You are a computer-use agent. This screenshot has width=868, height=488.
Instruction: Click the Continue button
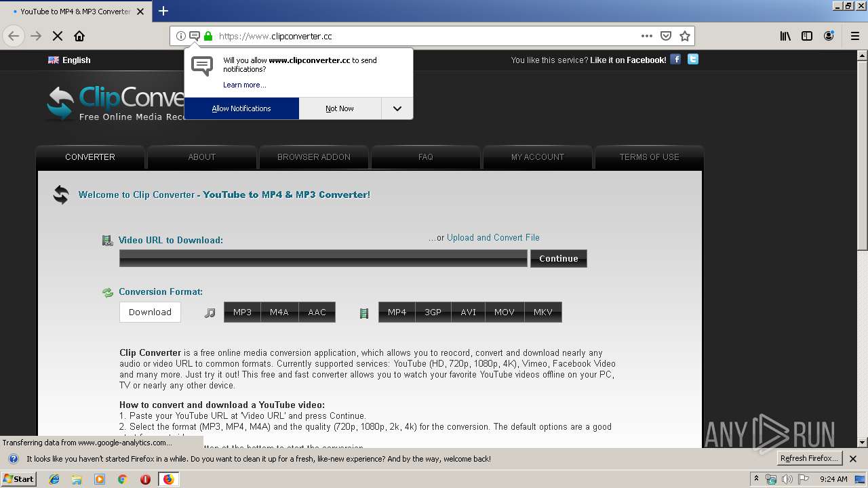tap(559, 258)
